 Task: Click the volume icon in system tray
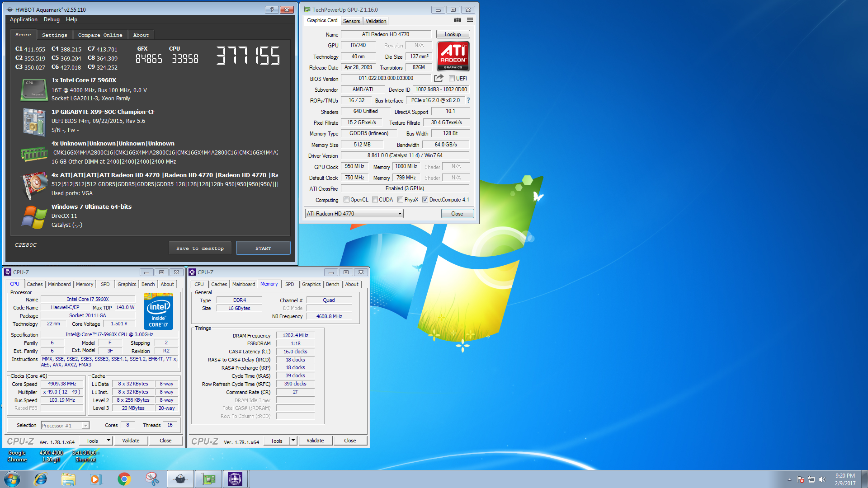coord(822,479)
